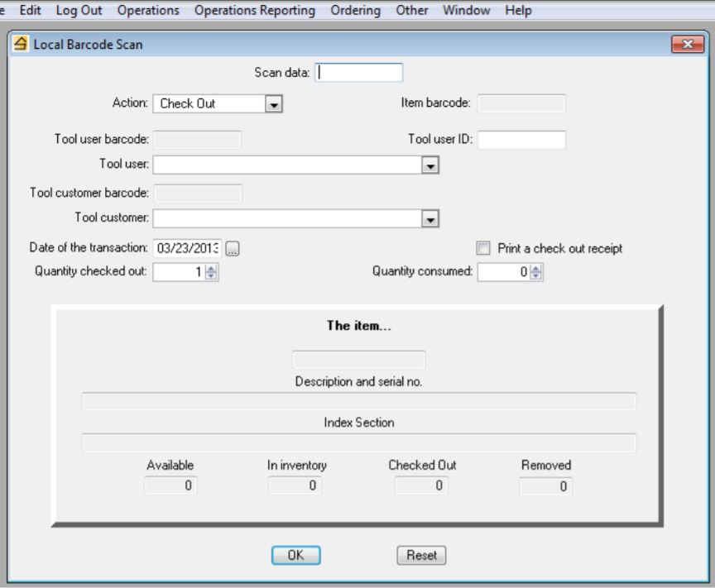
Task: Click the Removed count field
Action: coord(546,486)
